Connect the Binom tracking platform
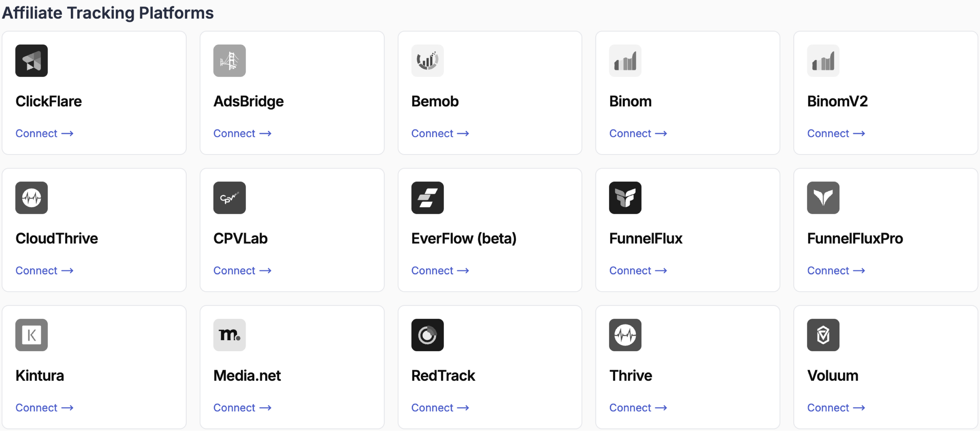The height and width of the screenshot is (431, 980). tap(637, 133)
